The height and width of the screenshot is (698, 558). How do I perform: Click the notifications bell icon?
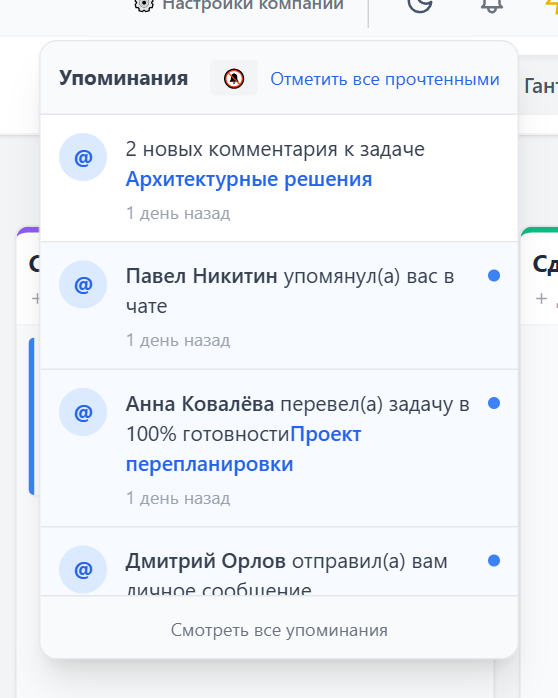click(492, 5)
